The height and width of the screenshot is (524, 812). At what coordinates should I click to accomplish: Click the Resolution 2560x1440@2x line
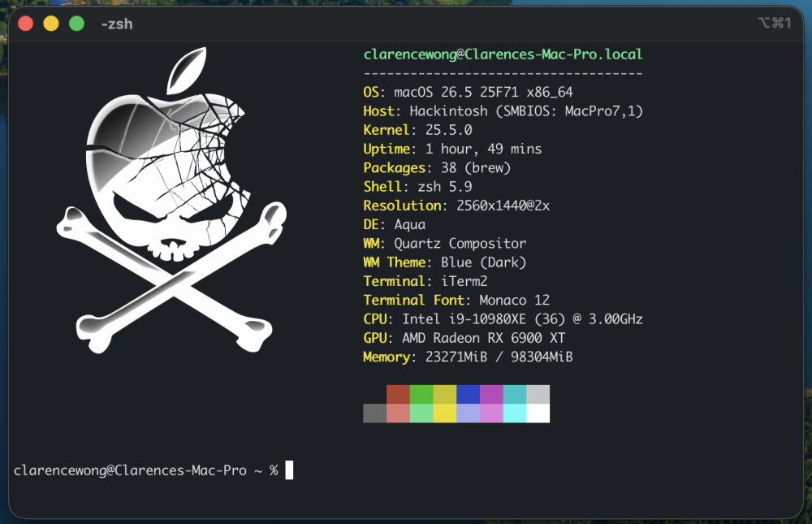456,206
